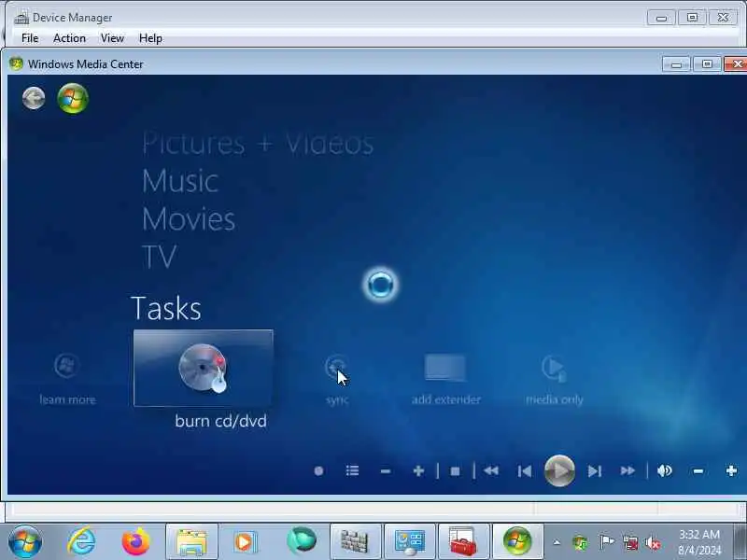The image size is (747, 560).
Task: Lower volume with the minus button
Action: pyautogui.click(x=698, y=471)
